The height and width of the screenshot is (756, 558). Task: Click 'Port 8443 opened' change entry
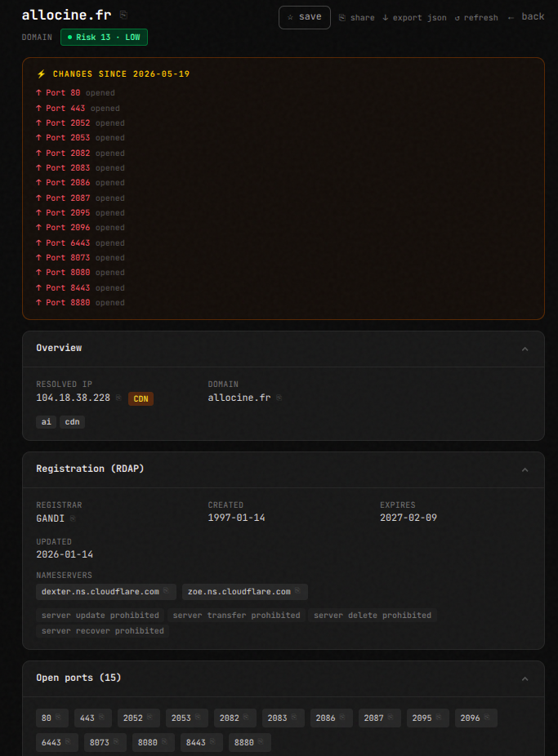coord(80,288)
